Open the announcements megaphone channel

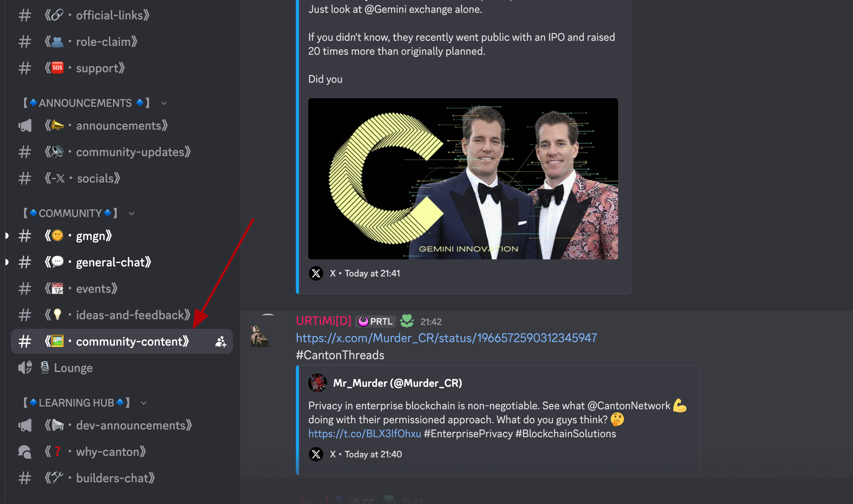point(122,125)
